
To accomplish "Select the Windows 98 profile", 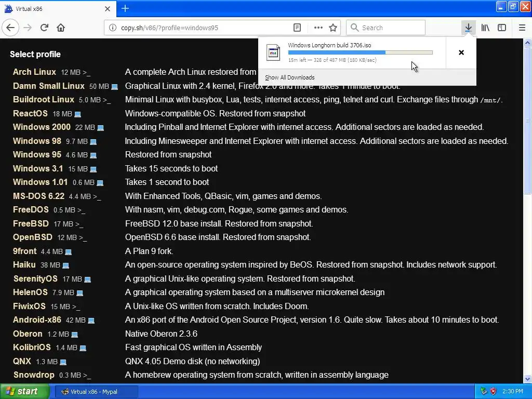I will pyautogui.click(x=37, y=141).
